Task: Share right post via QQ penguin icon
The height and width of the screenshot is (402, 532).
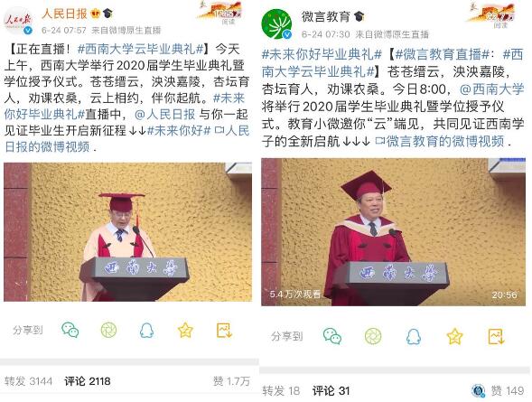Action: (x=414, y=337)
